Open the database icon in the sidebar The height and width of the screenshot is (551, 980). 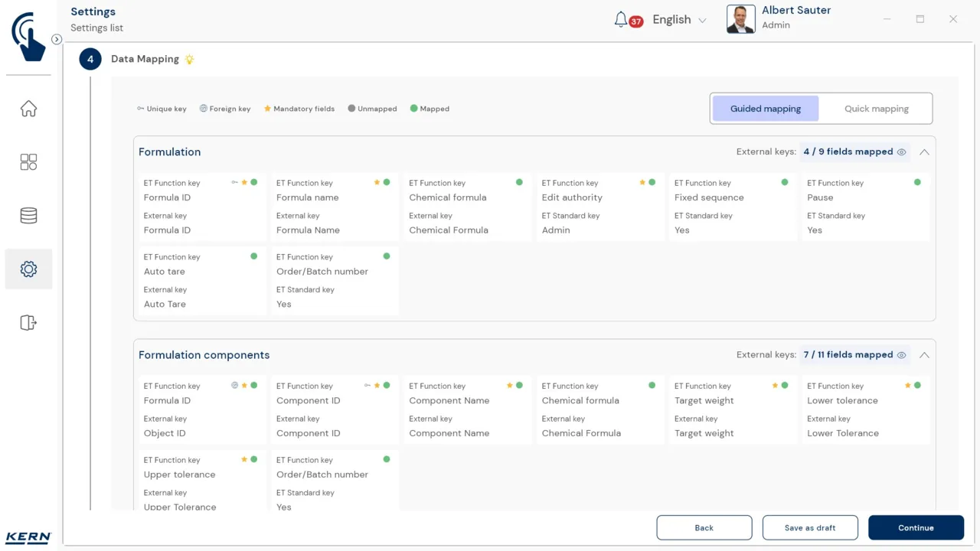pos(28,216)
